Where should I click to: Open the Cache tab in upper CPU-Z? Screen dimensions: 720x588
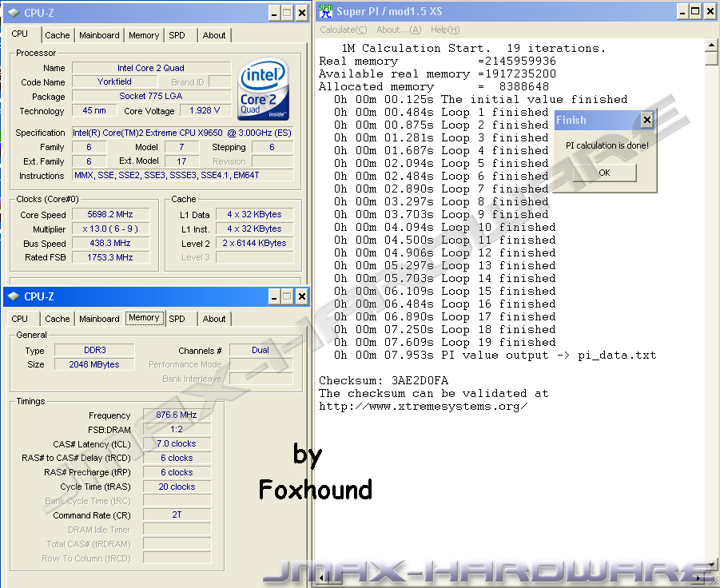pyautogui.click(x=58, y=35)
